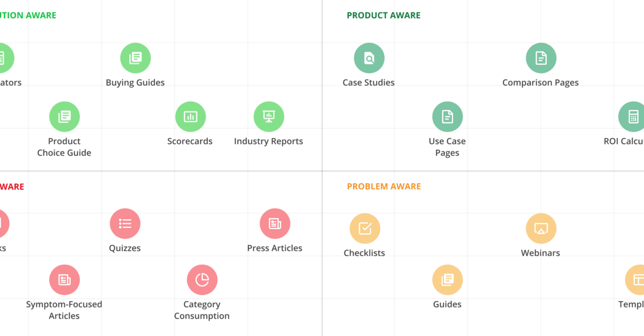Click the Buying Guides icon

pyautogui.click(x=135, y=58)
